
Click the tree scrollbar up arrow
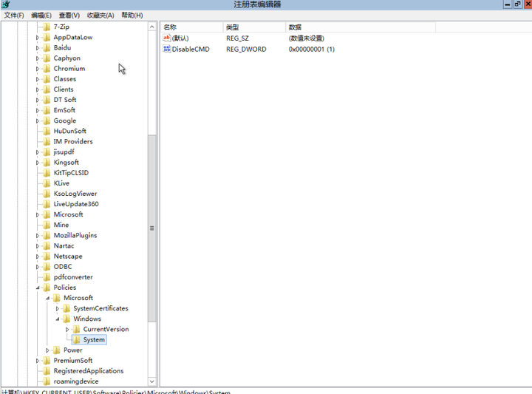(x=152, y=27)
